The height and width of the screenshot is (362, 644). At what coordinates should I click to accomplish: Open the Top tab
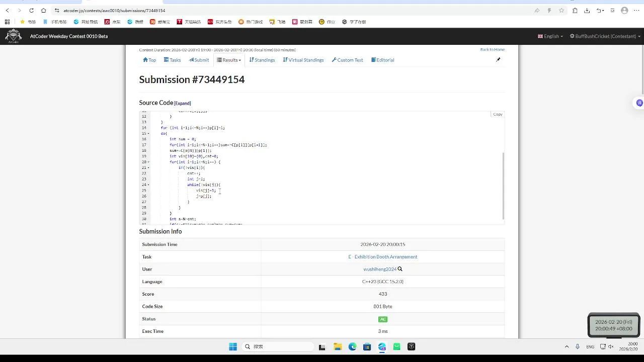[149, 60]
